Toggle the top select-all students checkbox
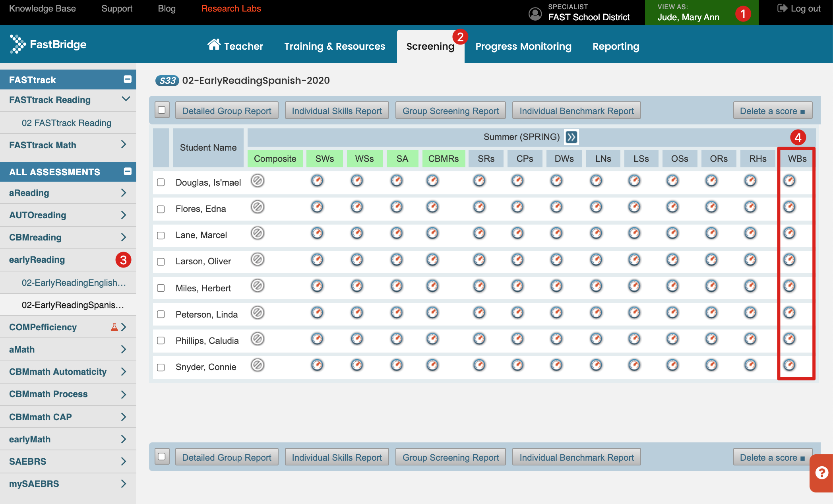Viewport: 833px width, 504px height. click(x=162, y=110)
